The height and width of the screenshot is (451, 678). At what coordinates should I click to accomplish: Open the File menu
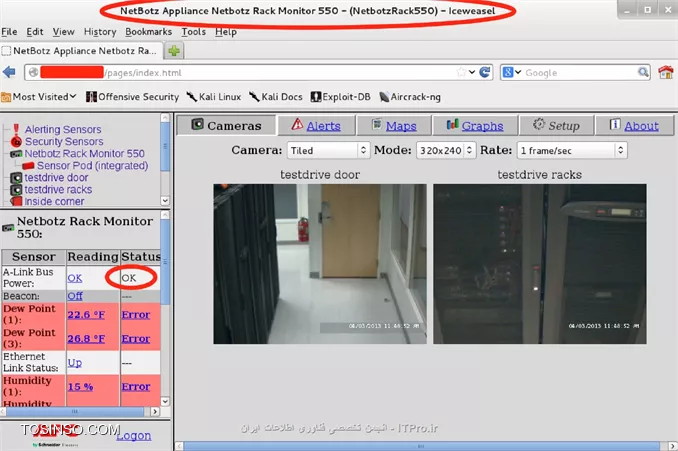[9, 32]
